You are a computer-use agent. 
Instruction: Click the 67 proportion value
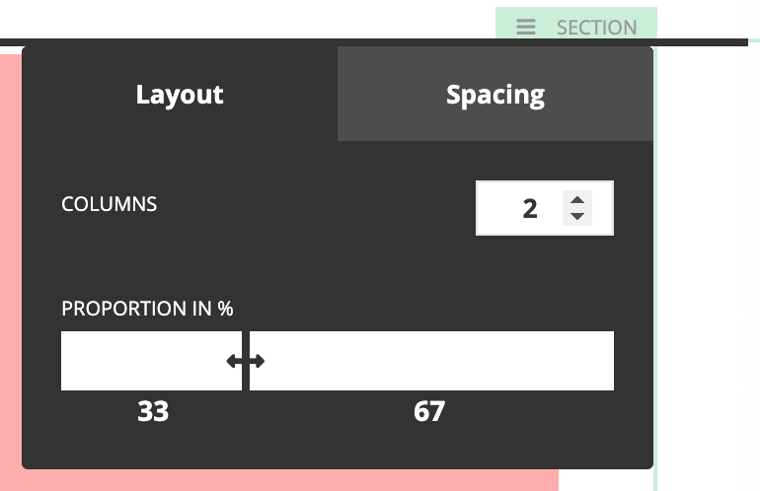pyautogui.click(x=429, y=411)
